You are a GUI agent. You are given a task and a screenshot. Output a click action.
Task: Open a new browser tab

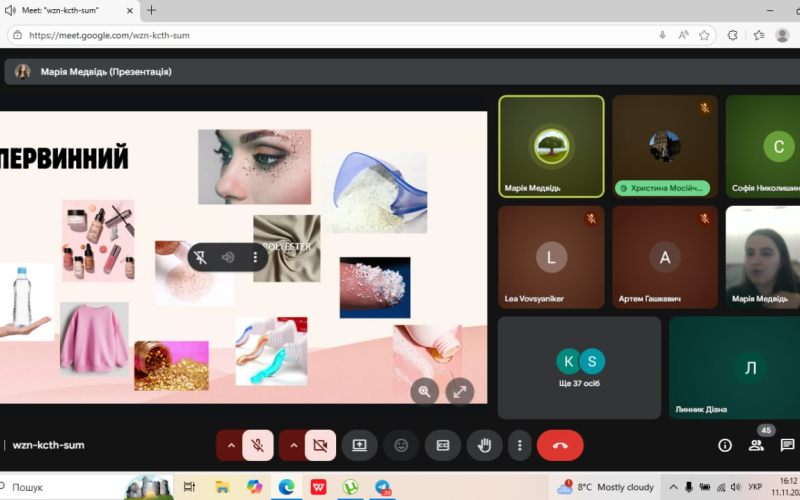[x=152, y=10]
